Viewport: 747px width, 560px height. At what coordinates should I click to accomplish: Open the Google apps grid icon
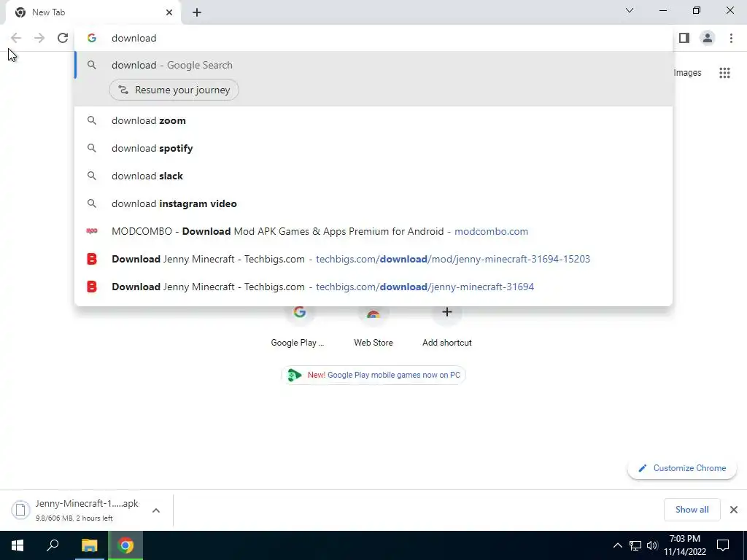point(724,73)
